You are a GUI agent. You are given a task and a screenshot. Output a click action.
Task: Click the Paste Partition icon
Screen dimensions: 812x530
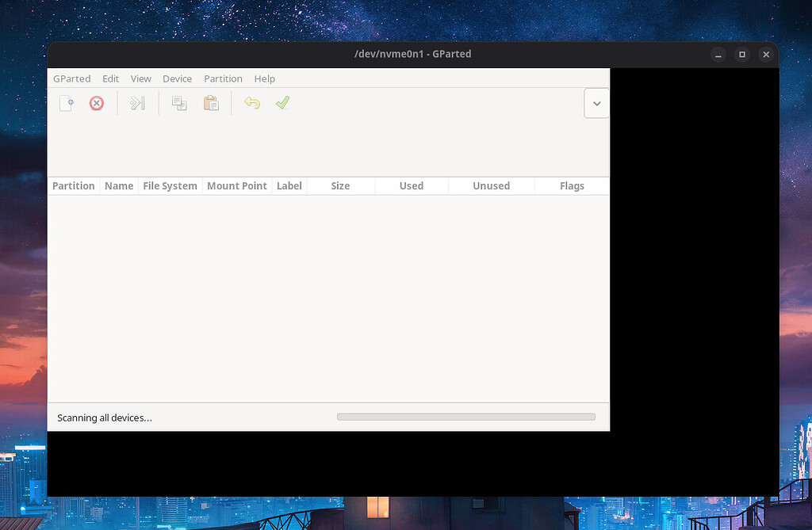[210, 103]
